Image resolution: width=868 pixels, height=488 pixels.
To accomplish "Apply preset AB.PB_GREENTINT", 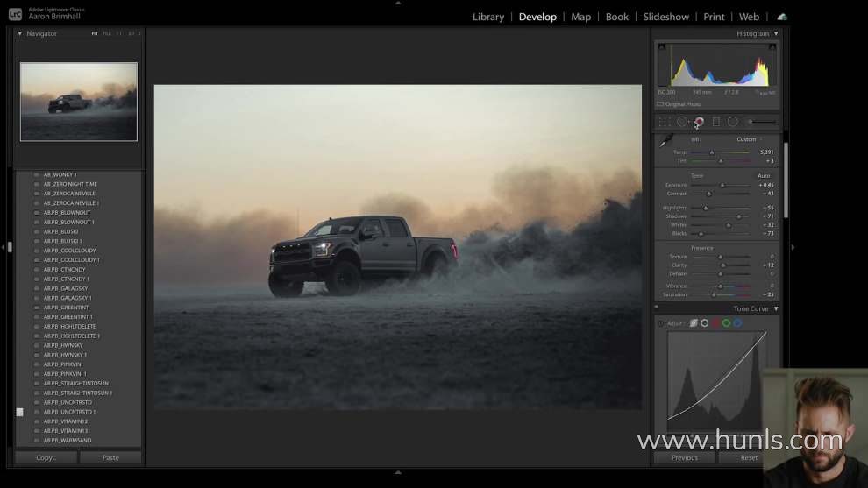I will pos(66,308).
